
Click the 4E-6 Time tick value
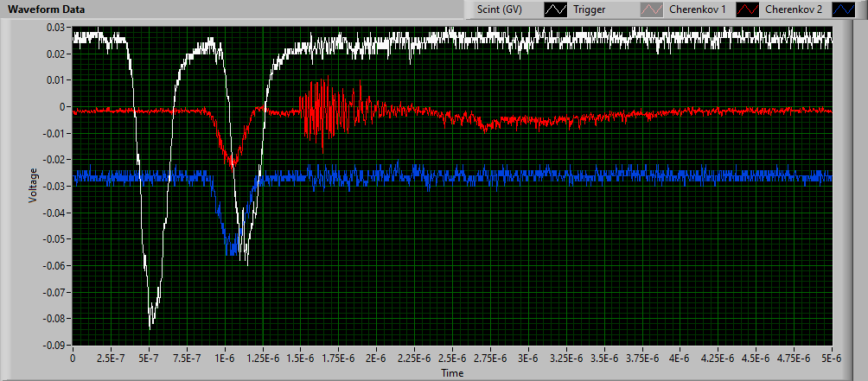coord(680,357)
